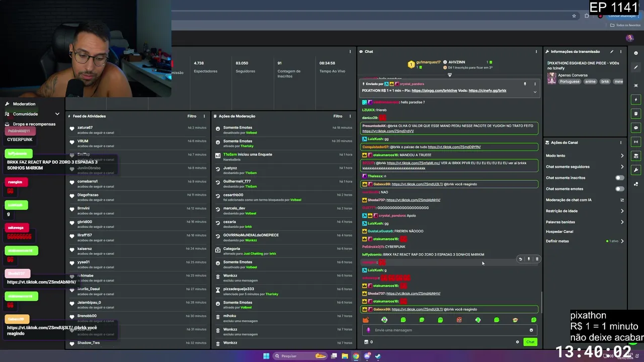Open PresuntodeAK's tiktok link in chat

click(388, 131)
